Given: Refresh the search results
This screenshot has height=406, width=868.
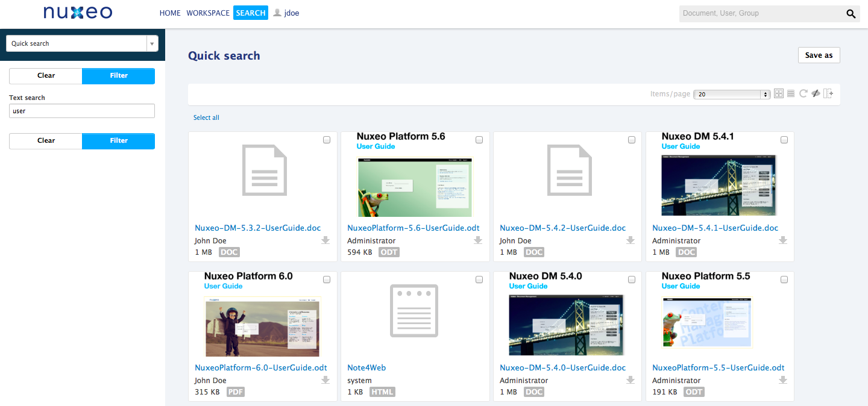Looking at the screenshot, I should pyautogui.click(x=803, y=93).
